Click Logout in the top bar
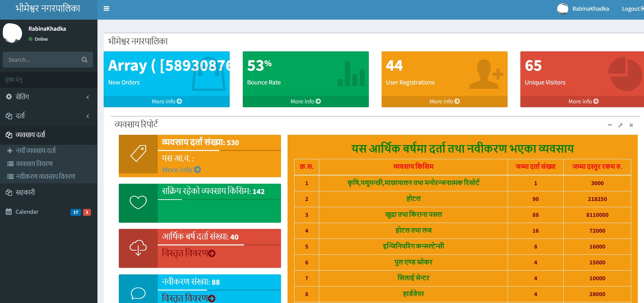 coord(632,9)
